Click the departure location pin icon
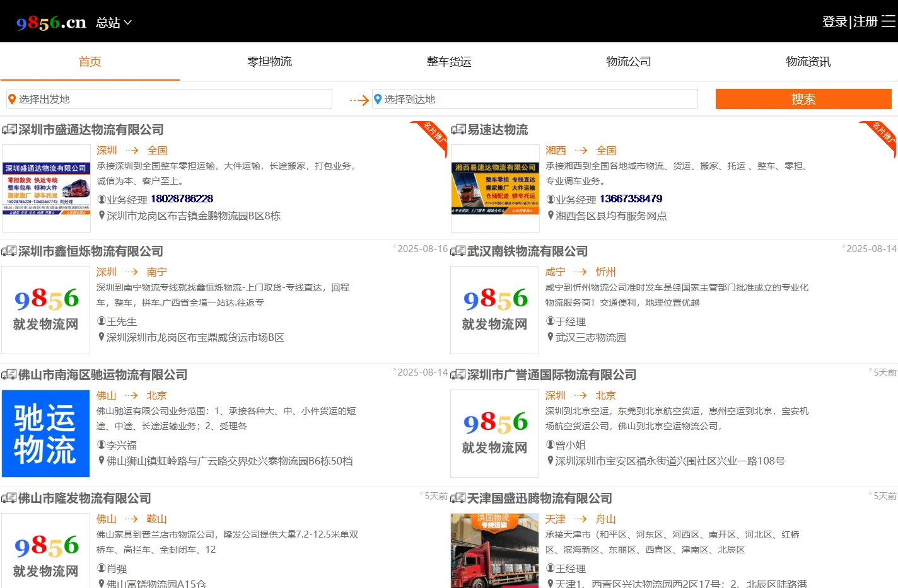 point(12,99)
